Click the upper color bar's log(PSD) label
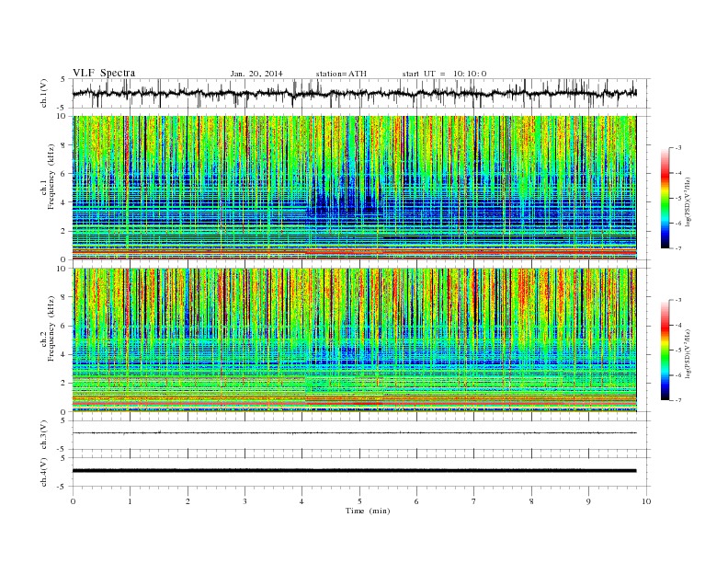This screenshot has height=563, width=728. [688, 201]
